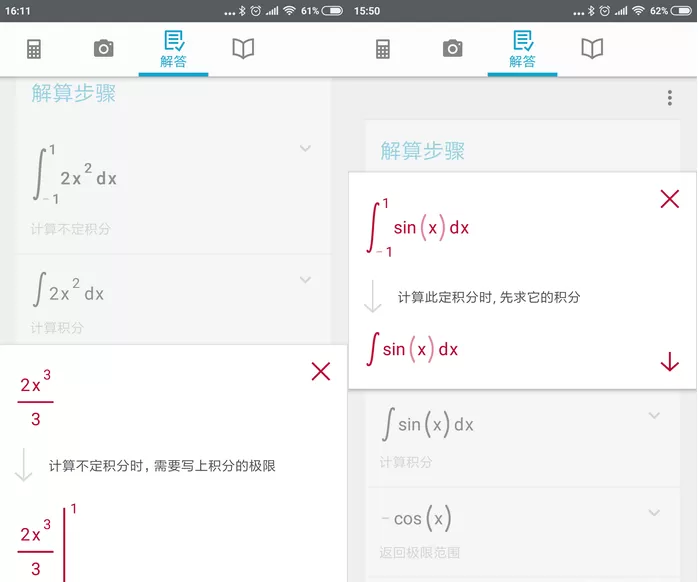Expand the ∫sin(x)dx 计算积分 step
Viewport: 698px width, 582px height.
coord(654,415)
